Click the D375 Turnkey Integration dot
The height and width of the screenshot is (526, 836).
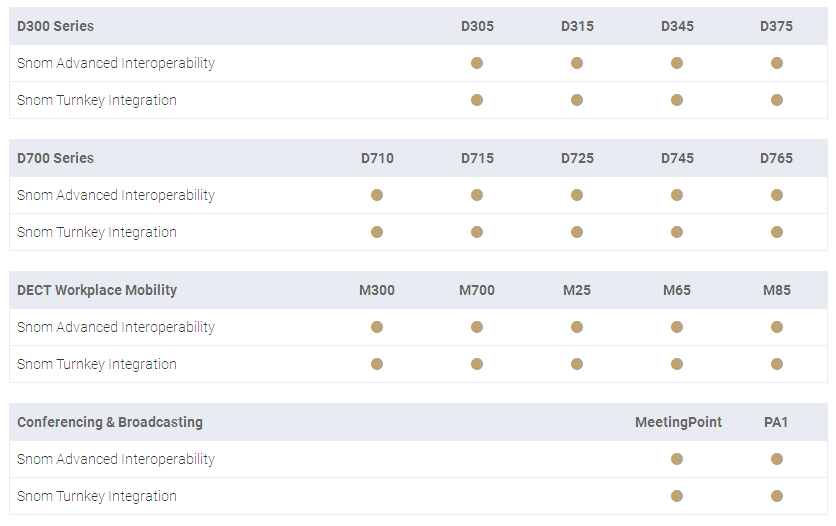777,100
